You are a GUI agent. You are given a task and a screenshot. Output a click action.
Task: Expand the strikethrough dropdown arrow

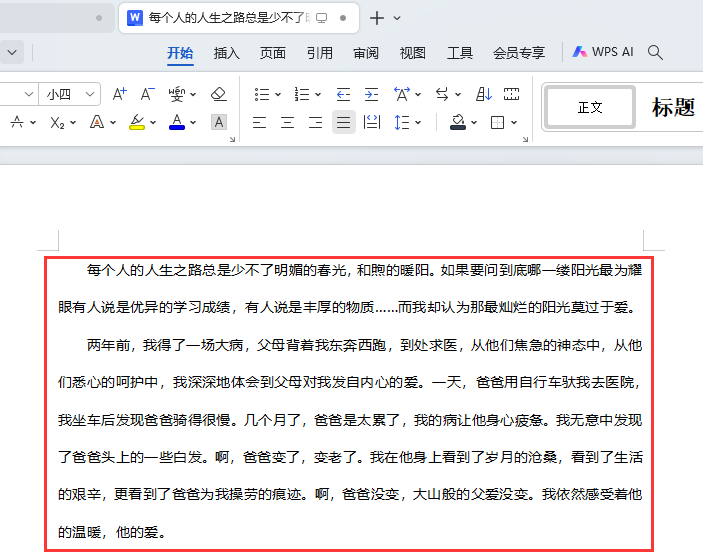click(x=33, y=122)
